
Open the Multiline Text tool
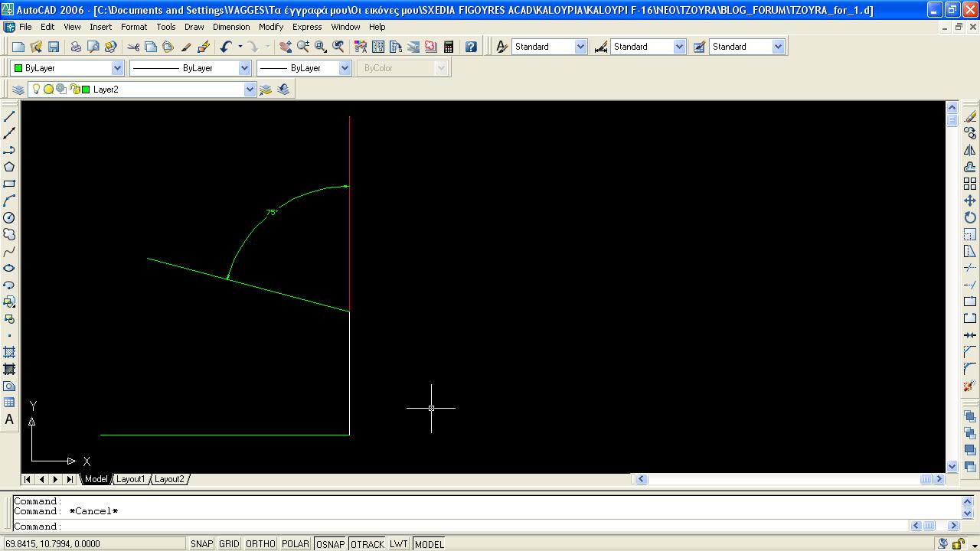9,419
